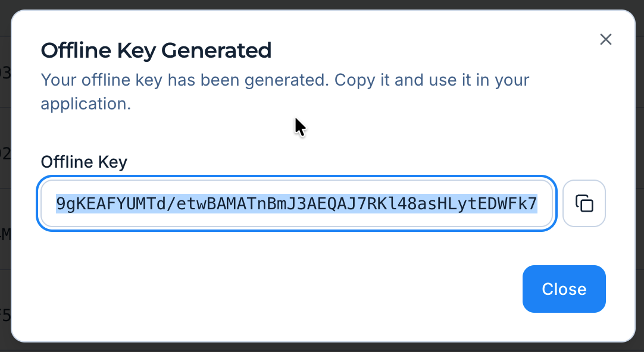Close the modal via the top-right X

tap(605, 39)
